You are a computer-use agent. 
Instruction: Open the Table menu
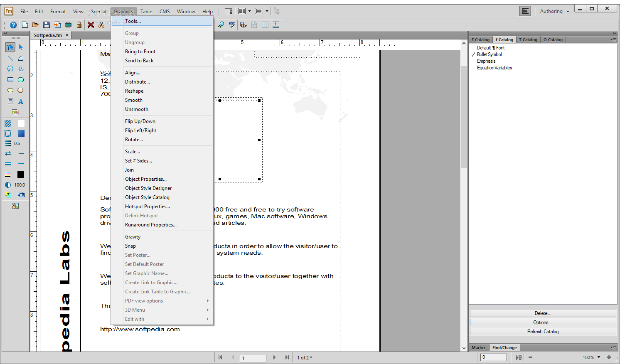pos(146,12)
